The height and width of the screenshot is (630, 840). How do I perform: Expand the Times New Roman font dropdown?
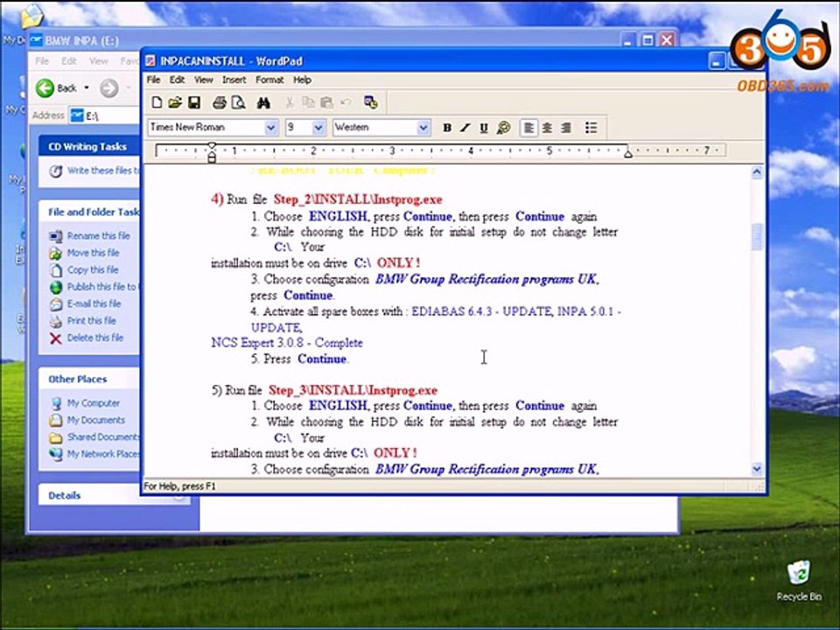pos(270,128)
